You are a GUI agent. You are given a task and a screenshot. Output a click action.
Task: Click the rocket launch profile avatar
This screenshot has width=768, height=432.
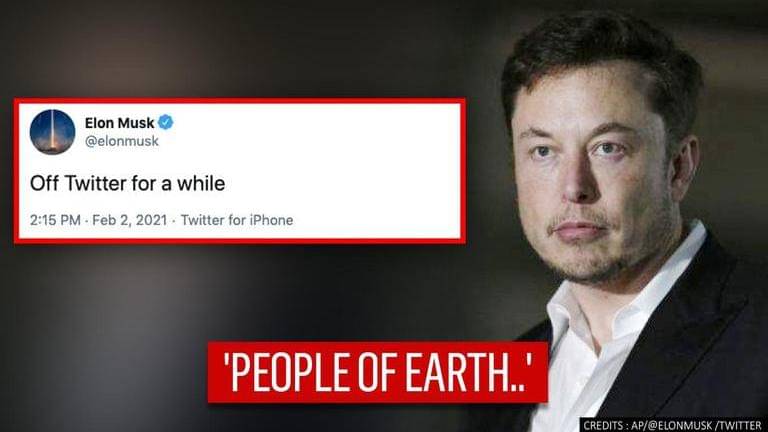pyautogui.click(x=52, y=132)
